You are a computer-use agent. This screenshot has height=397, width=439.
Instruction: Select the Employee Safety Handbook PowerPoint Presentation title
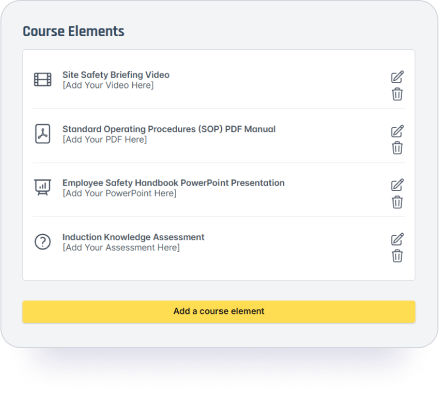click(173, 183)
